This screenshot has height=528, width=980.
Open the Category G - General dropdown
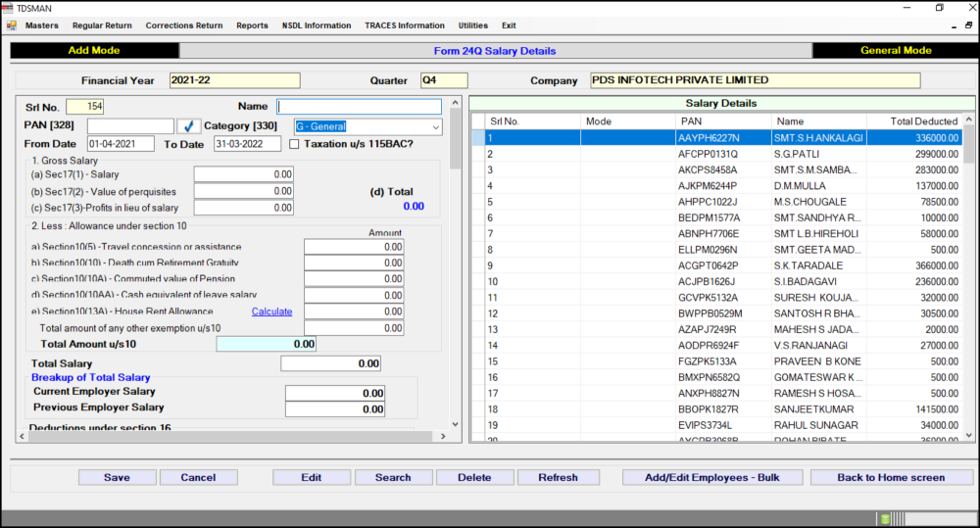point(435,126)
